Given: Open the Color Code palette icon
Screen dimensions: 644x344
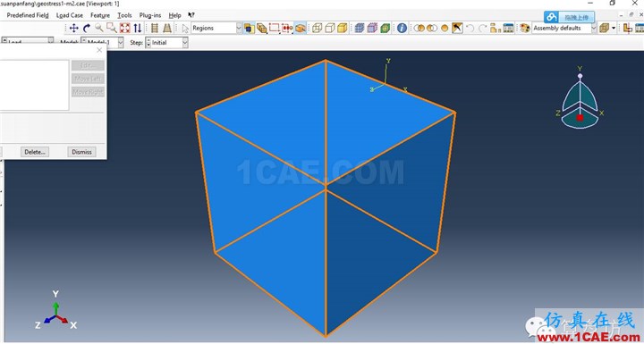Looking at the screenshot, I should (x=525, y=28).
